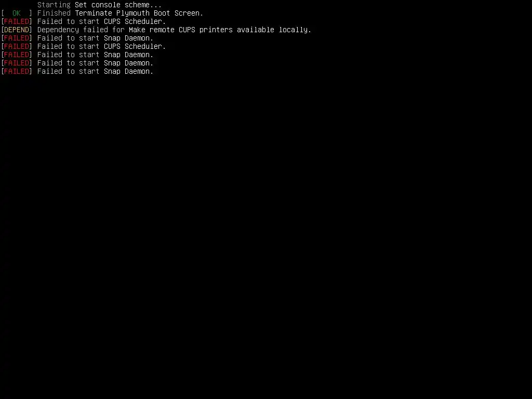Click the first 'Failed to start Snap Daemon' message
The image size is (532, 399).
coord(96,38)
